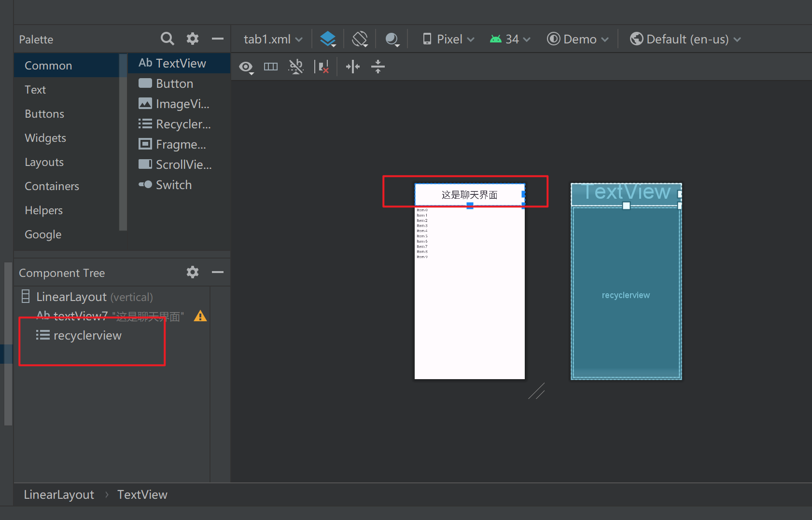Select the Buttons palette category
The image size is (812, 520).
tap(67, 114)
